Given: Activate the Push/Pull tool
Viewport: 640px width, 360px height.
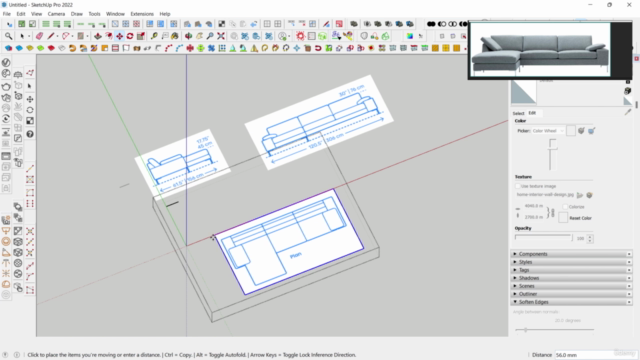Looking at the screenshot, I should point(98,36).
